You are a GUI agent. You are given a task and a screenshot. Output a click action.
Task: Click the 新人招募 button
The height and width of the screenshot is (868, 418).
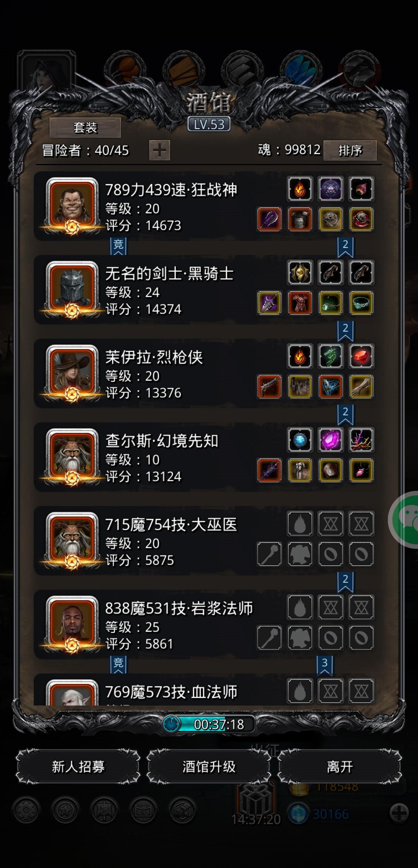coord(78,767)
